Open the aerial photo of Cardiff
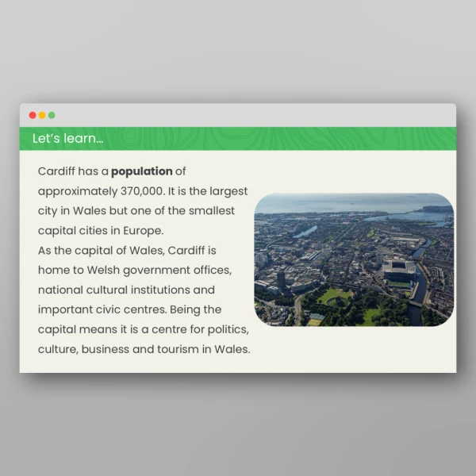This screenshot has height=476, width=476. (354, 259)
